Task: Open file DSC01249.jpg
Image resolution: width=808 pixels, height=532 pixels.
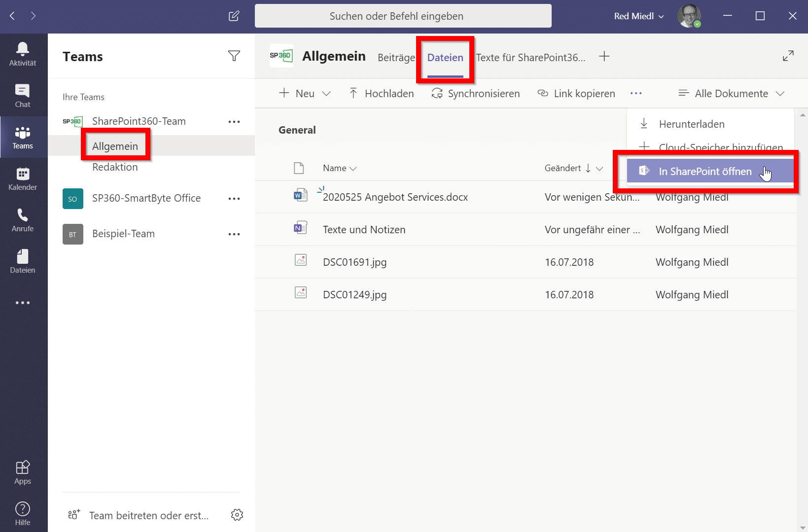Action: click(354, 295)
